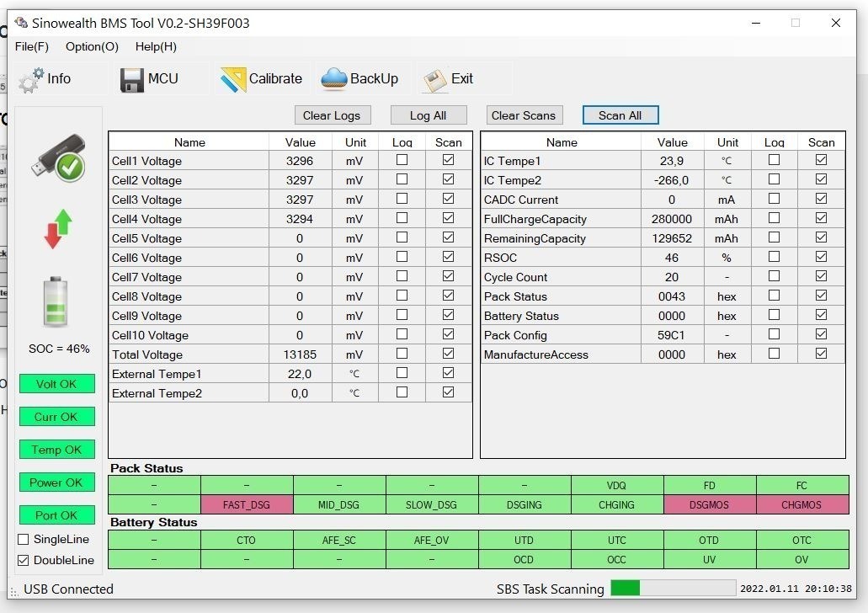Click the battery level icon

click(x=56, y=301)
